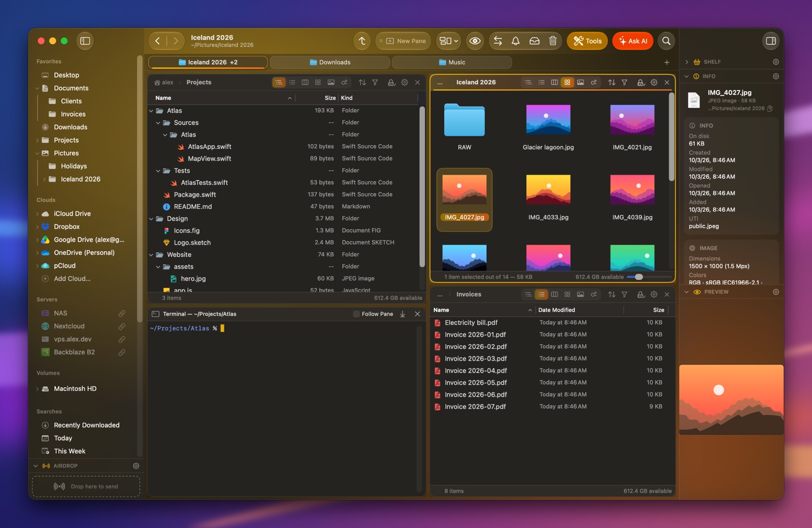Click the filter funnel in Invoices pane
This screenshot has width=812, height=528.
625,294
